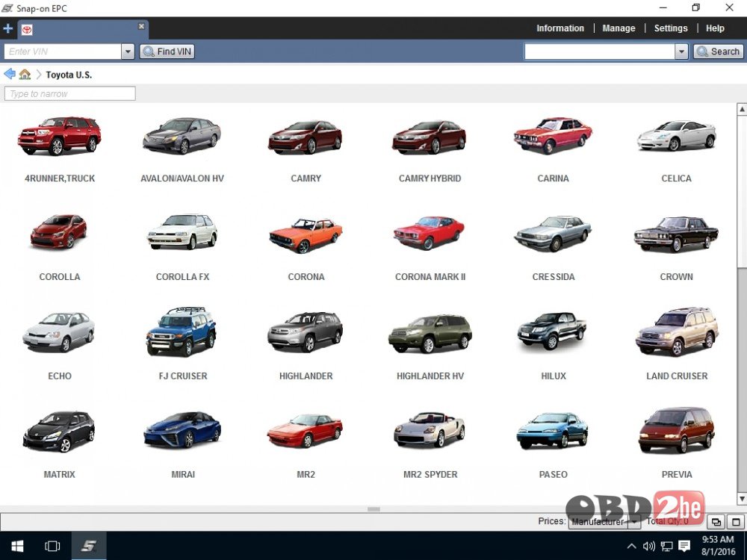Click the Search button

[718, 52]
